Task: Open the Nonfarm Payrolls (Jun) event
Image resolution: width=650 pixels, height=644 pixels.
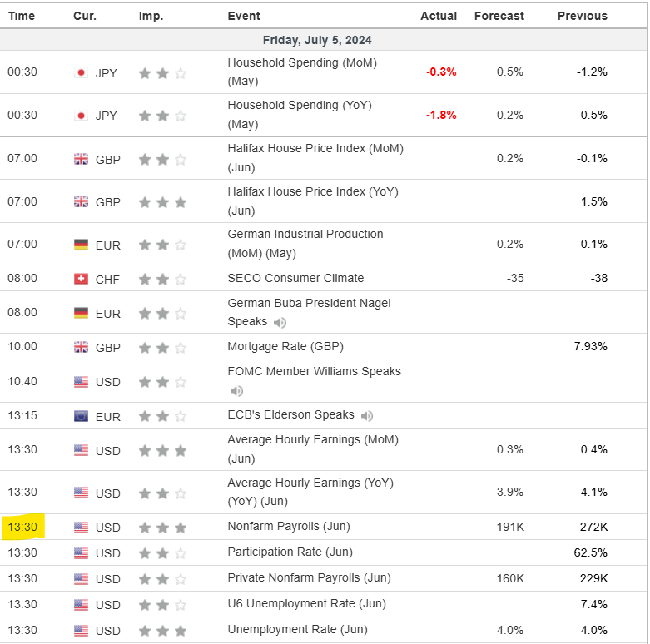Action: [x=288, y=527]
